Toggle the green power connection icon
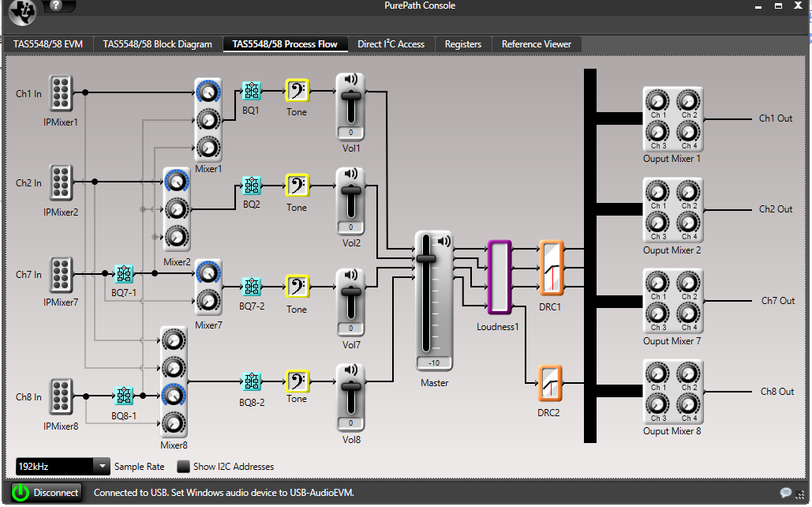This screenshot has width=812, height=507. coord(21,492)
